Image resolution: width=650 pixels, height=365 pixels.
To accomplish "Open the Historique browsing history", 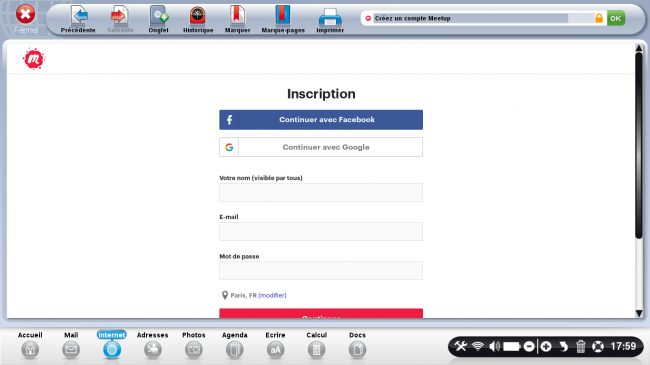I will 198,19.
